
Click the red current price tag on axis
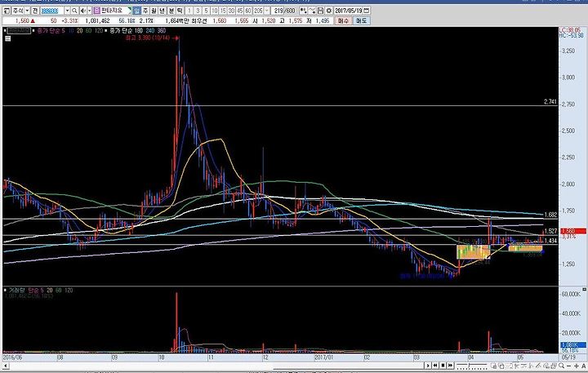click(573, 231)
